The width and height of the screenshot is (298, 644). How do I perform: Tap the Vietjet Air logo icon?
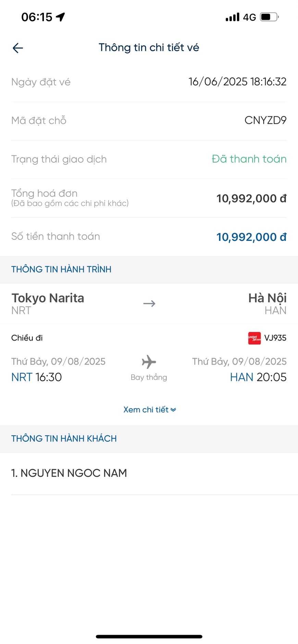pyautogui.click(x=254, y=338)
